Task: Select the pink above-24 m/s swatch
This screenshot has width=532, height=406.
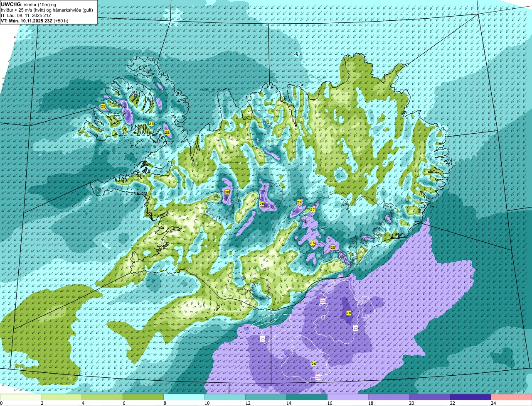Action: 512,397
